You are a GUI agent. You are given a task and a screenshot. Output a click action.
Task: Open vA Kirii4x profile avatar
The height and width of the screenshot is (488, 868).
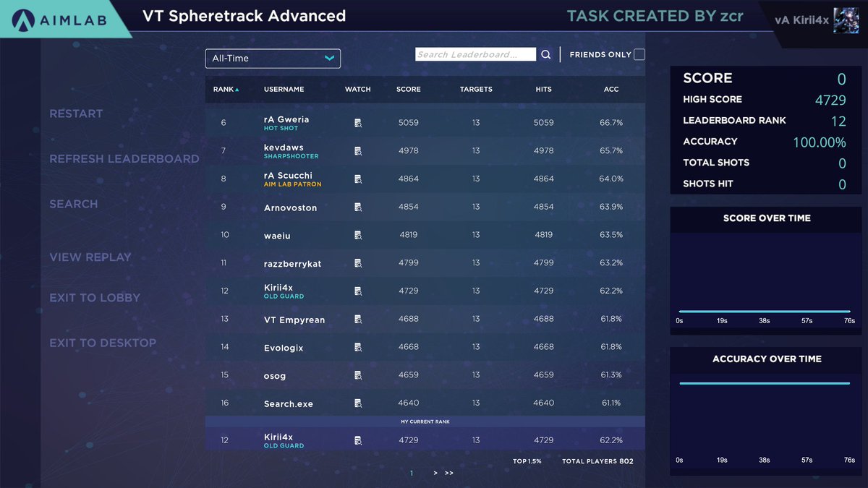click(x=845, y=20)
